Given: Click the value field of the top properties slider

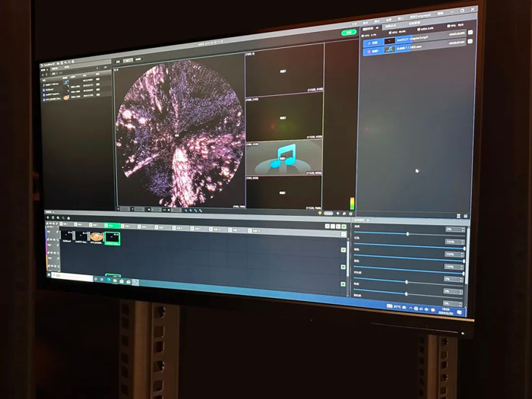Looking at the screenshot, I should tap(454, 229).
